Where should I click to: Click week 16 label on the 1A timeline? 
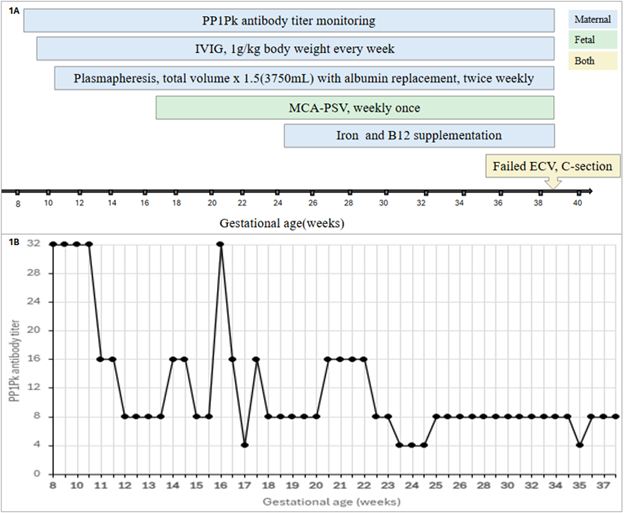(144, 203)
